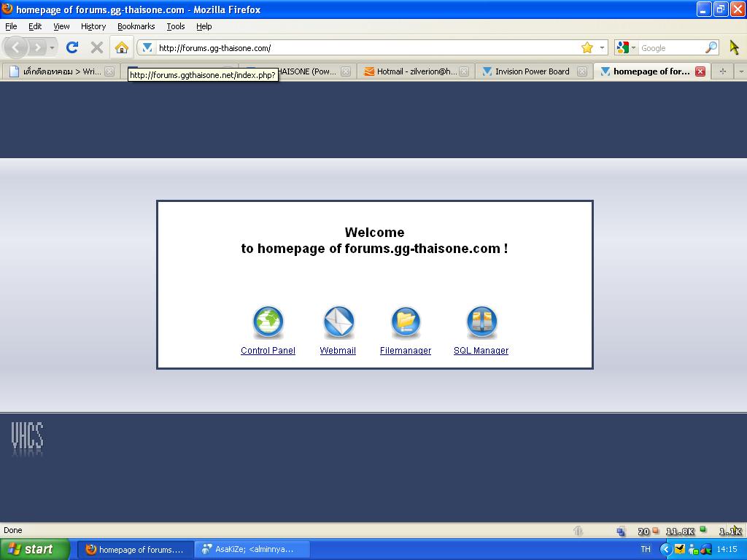Click the site favicon in the address bar
This screenshot has width=747, height=560.
pyautogui.click(x=147, y=47)
